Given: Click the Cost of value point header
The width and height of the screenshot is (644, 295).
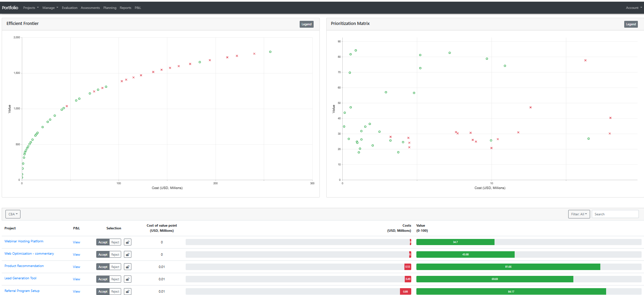Looking at the screenshot, I should coord(162,228).
